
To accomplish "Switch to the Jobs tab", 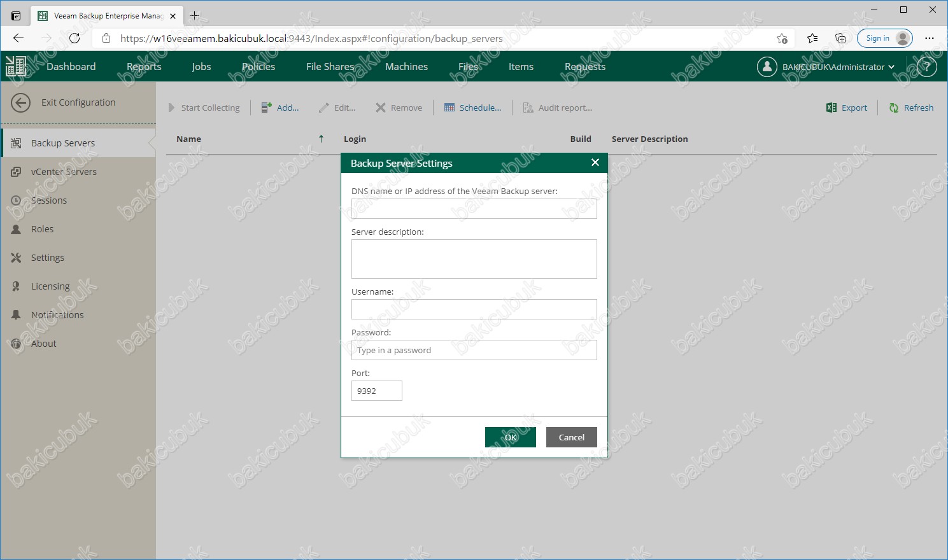I will (201, 67).
